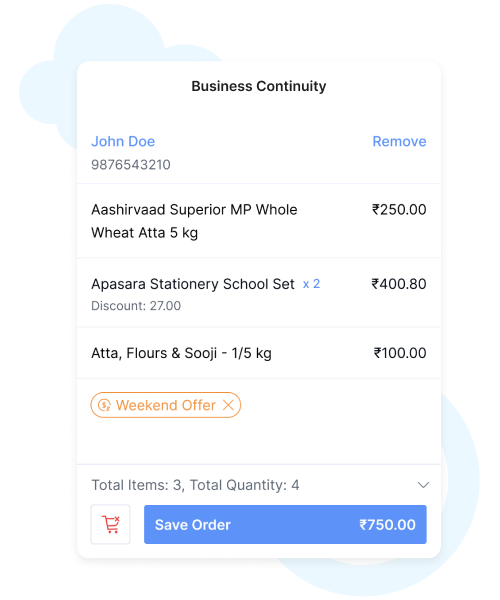This screenshot has height=600, width=500.
Task: Click the ₹400.80 price of the School Set
Action: point(399,284)
